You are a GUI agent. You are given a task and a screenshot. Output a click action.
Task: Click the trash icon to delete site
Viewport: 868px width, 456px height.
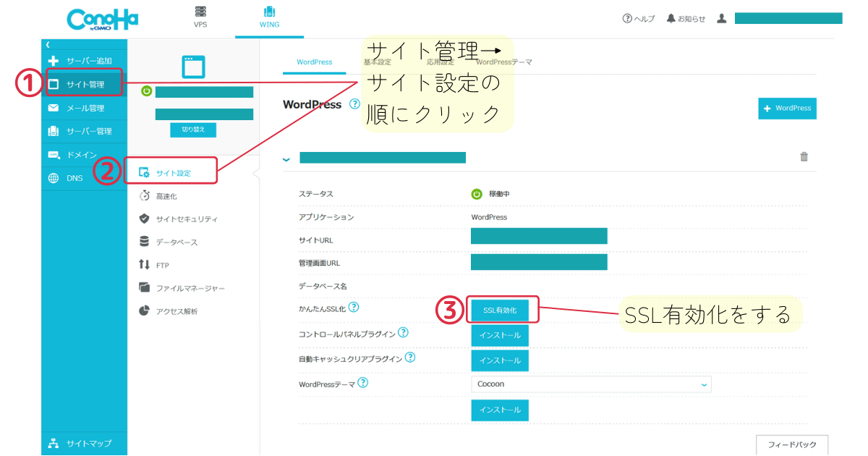click(804, 156)
